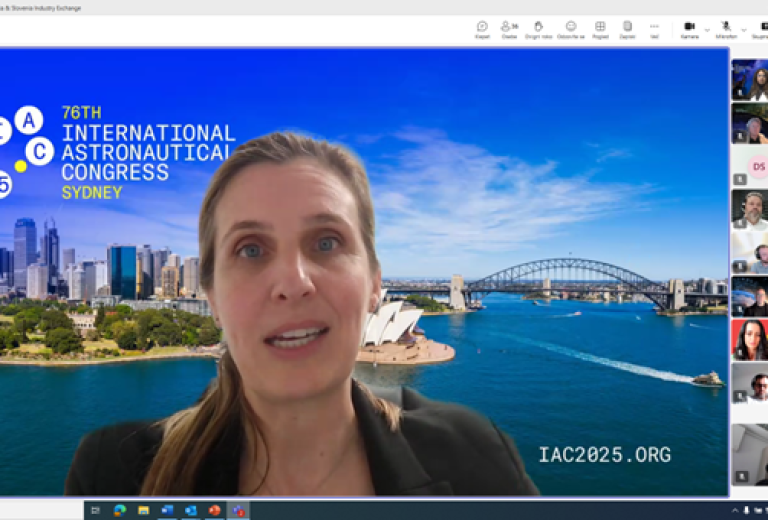Open the Klepet chat panel

click(x=482, y=29)
